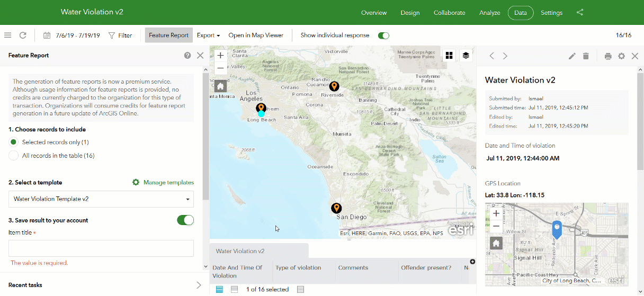Click the 'Lat: 33.8 Lon: -118.15' coordinates text

(515, 195)
